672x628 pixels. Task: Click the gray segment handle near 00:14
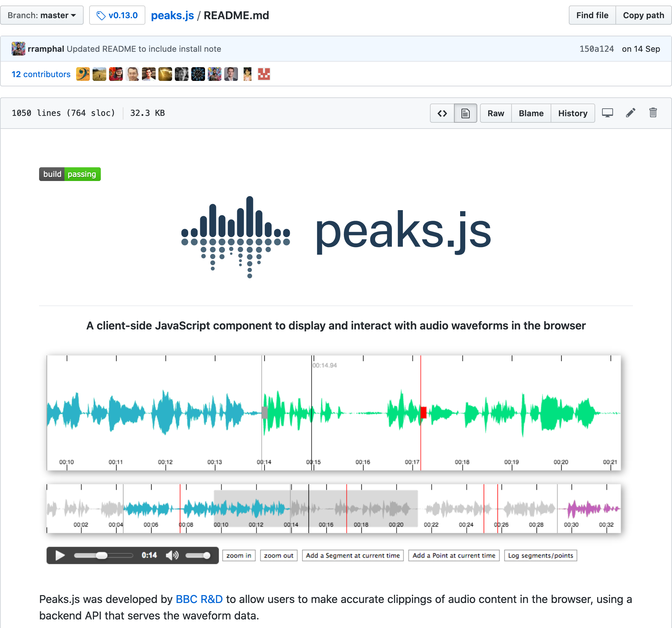(264, 412)
